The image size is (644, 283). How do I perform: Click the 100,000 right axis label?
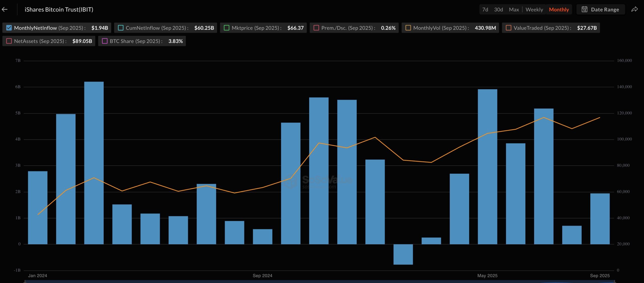tap(624, 139)
